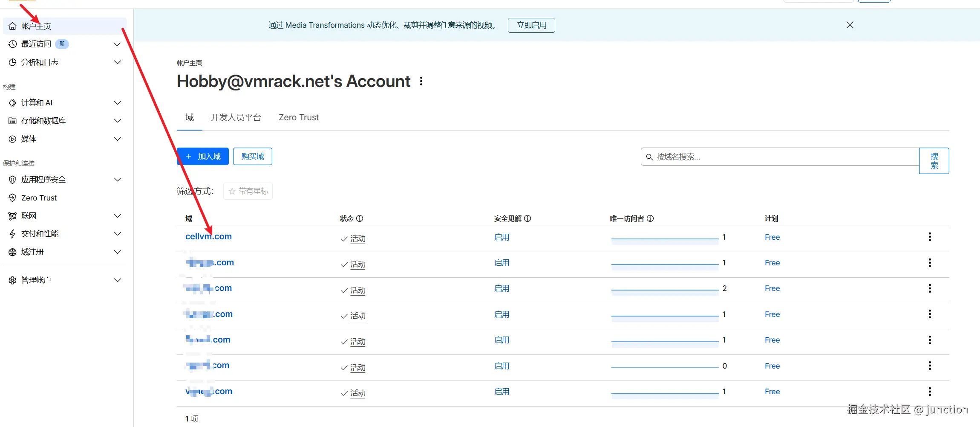This screenshot has width=980, height=427.
Task: Click the 媒体 play icon
Action: tap(12, 139)
